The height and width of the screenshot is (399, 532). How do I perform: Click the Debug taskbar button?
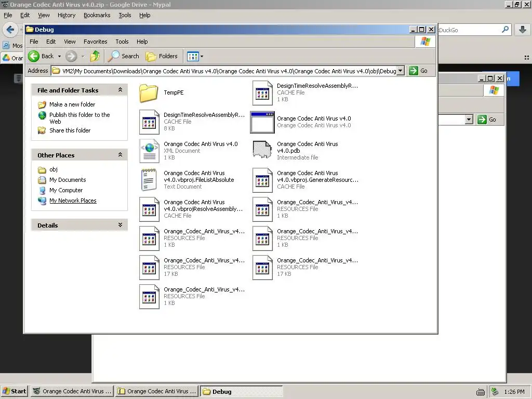[241, 391]
